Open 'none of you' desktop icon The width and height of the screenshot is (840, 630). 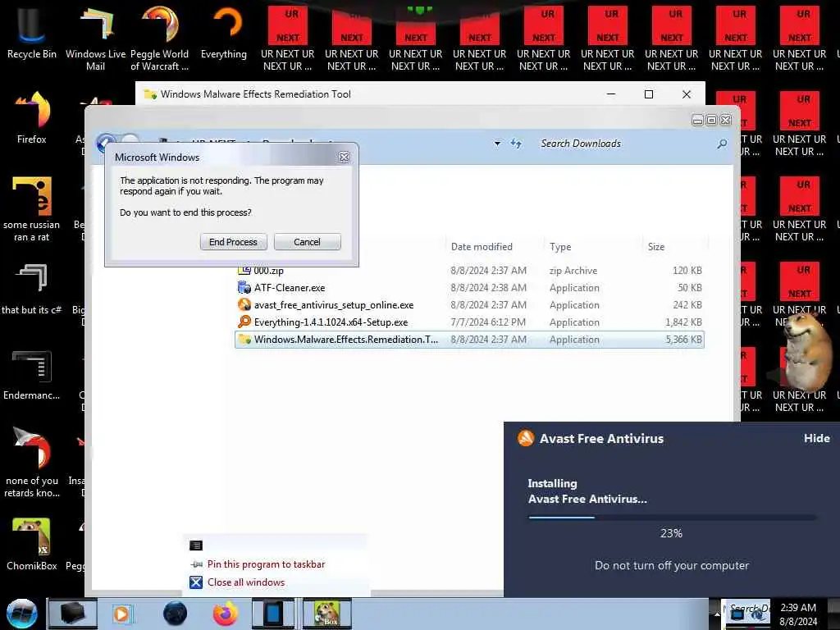(x=32, y=463)
